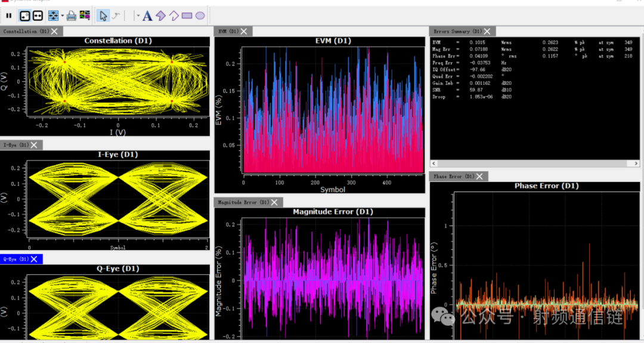Click the EVM (D1) graph title
This screenshot has height=343, width=644.
[333, 41]
